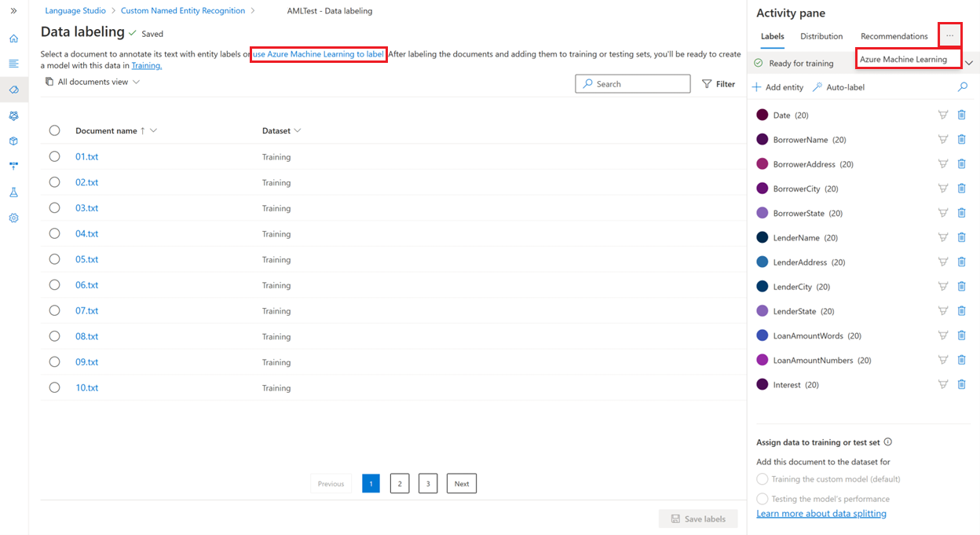The height and width of the screenshot is (535, 980).
Task: Open the Testing deployments flask icon
Action: click(13, 192)
